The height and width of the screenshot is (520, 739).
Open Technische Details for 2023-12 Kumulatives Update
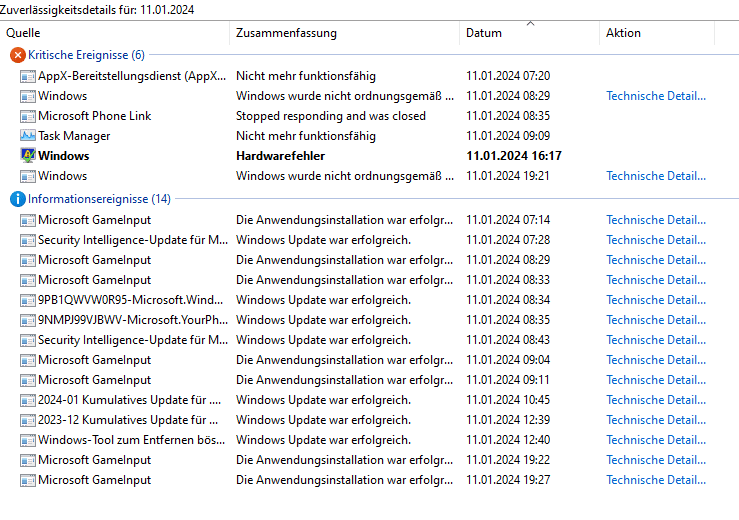tap(656, 420)
